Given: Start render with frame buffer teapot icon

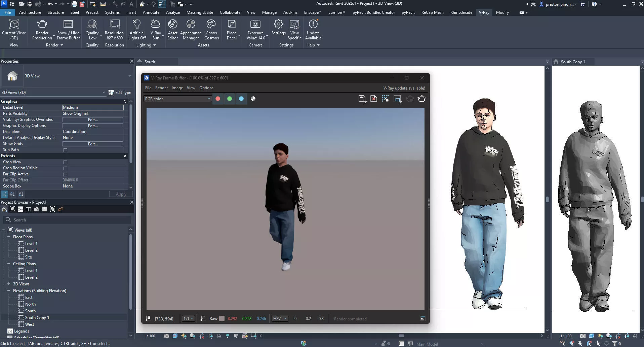Looking at the screenshot, I should 421,99.
